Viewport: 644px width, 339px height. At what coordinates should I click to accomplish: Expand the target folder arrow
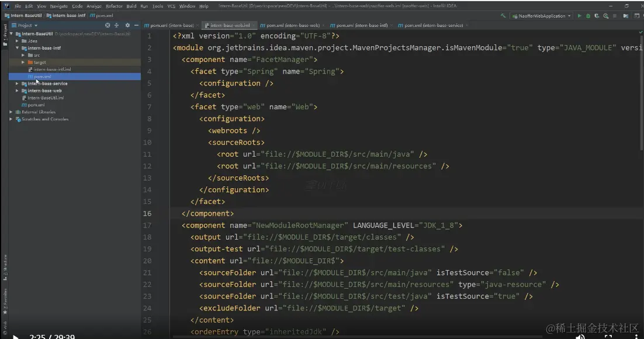[x=23, y=62]
